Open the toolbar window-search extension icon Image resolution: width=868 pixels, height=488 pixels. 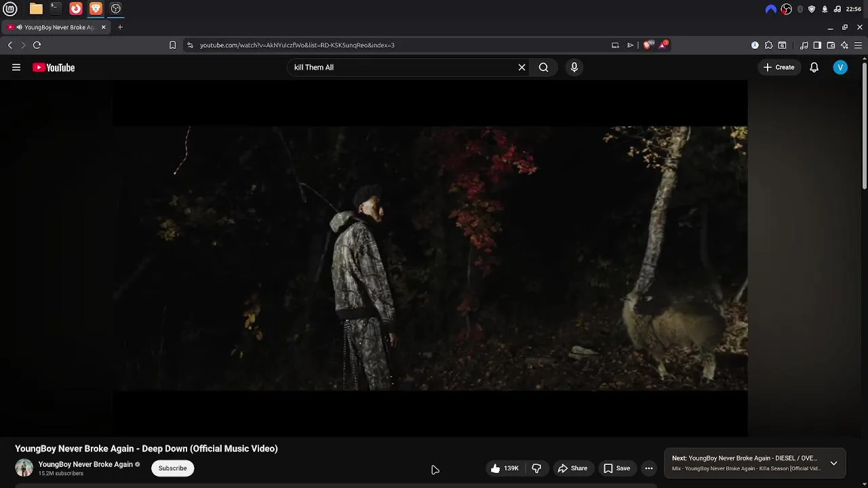[x=782, y=45]
